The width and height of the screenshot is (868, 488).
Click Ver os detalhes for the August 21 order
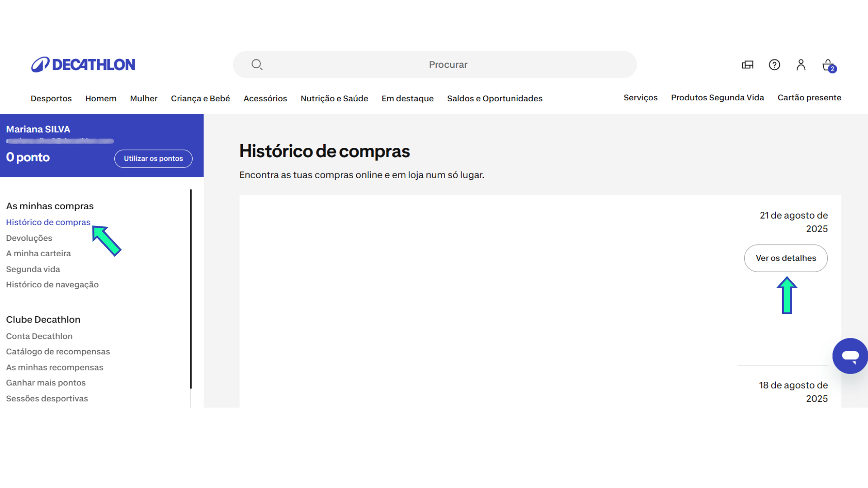786,258
